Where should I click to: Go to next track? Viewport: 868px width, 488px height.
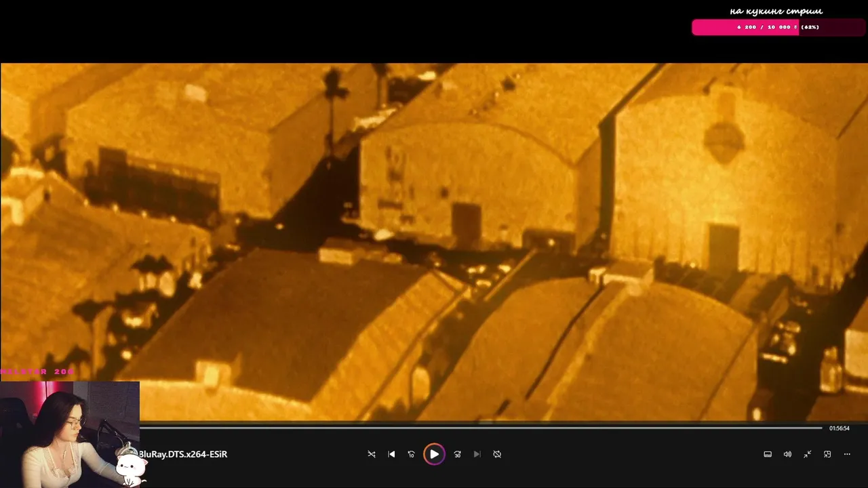point(477,454)
